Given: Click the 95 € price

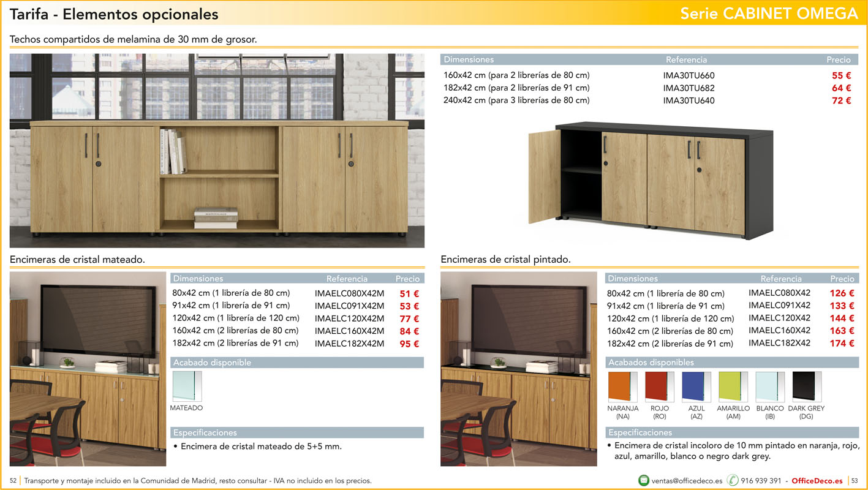Looking at the screenshot, I should (x=409, y=344).
